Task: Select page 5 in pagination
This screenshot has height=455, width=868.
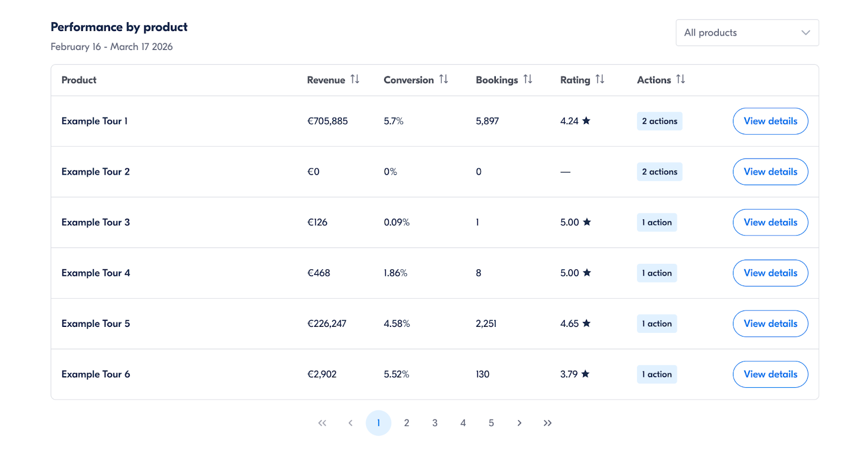Action: coord(491,423)
